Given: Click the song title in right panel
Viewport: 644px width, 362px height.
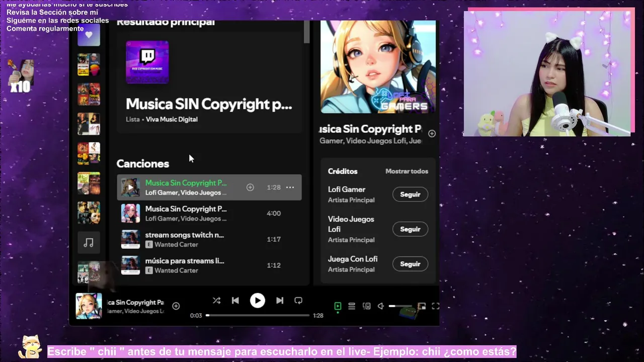Looking at the screenshot, I should pos(371,129).
